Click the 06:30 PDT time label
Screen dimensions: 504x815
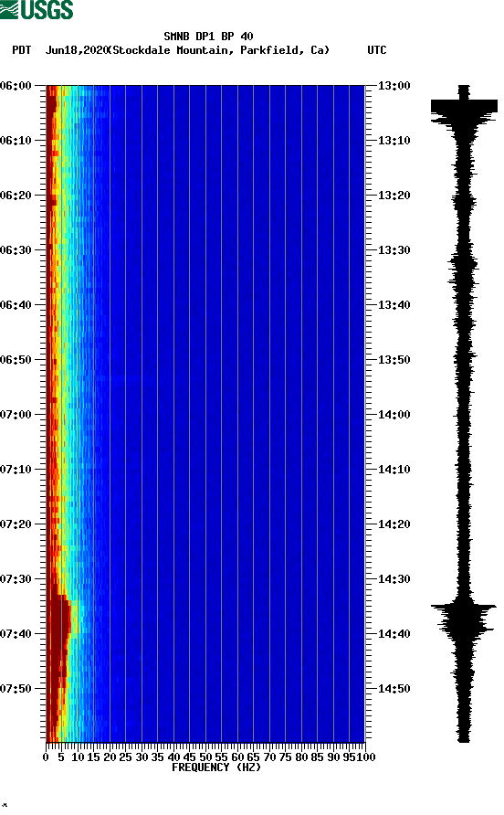click(16, 250)
